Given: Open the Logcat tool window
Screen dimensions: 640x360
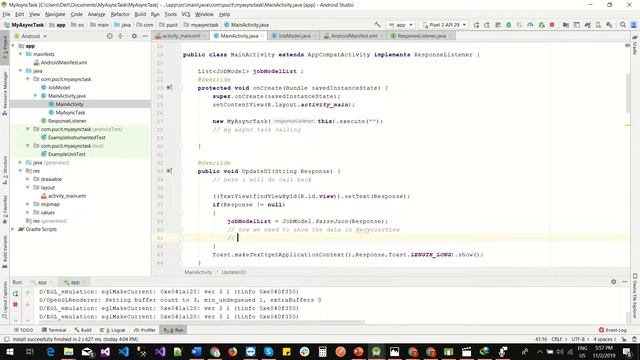Looking at the screenshot, I should pos(113,330).
